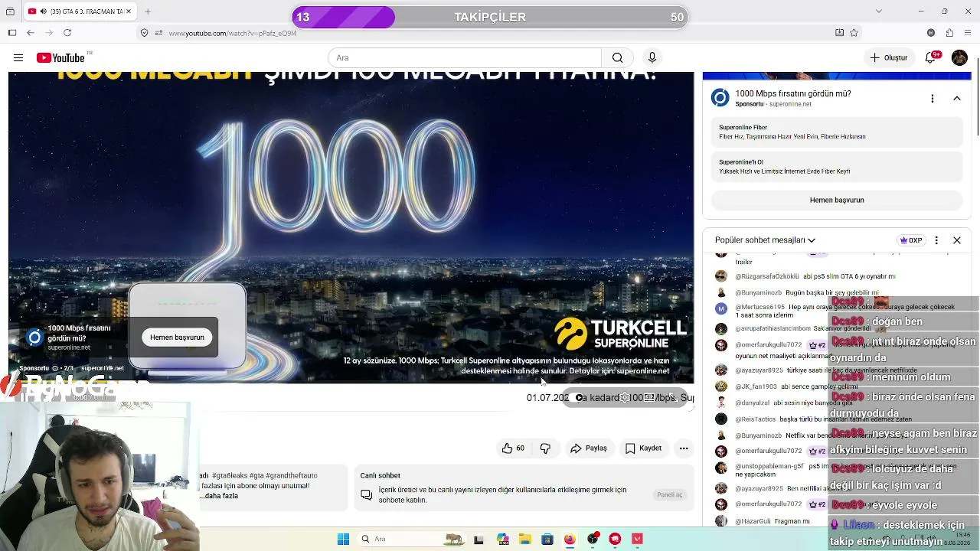Open the browser application menu
This screenshot has width=980, height=551.
pos(968,33)
